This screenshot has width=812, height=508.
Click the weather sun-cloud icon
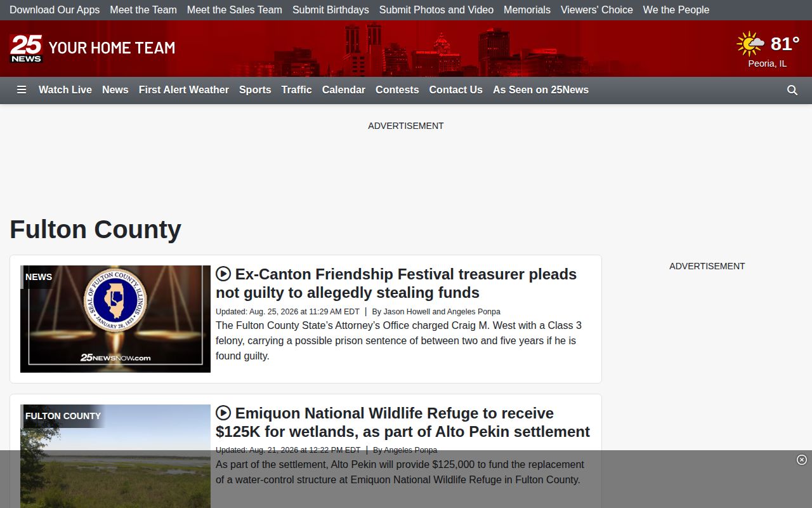(x=750, y=44)
